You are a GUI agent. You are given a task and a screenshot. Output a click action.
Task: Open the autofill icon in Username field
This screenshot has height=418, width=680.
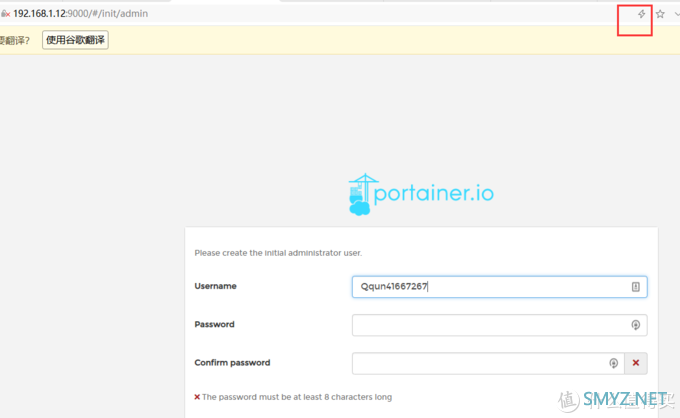pos(635,287)
